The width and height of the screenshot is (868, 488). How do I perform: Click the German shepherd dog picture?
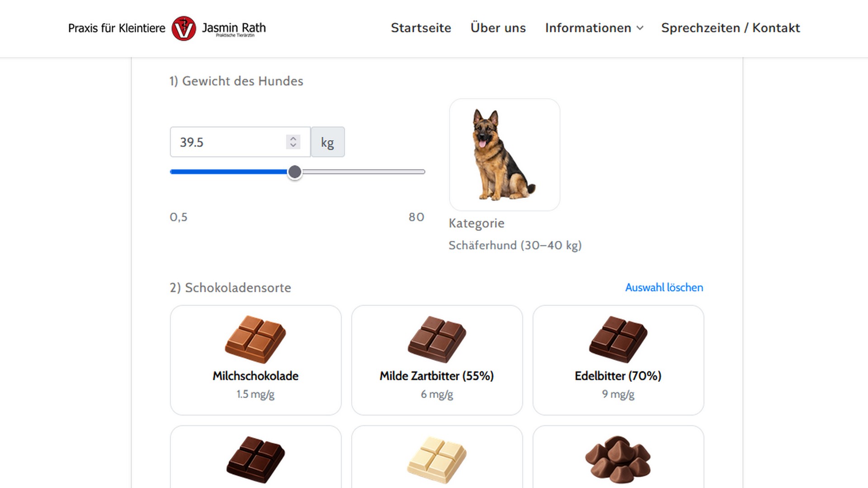pyautogui.click(x=505, y=155)
